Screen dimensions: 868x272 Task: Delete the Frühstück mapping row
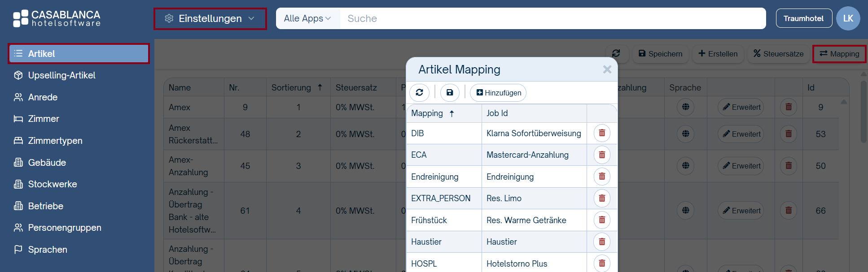[602, 220]
